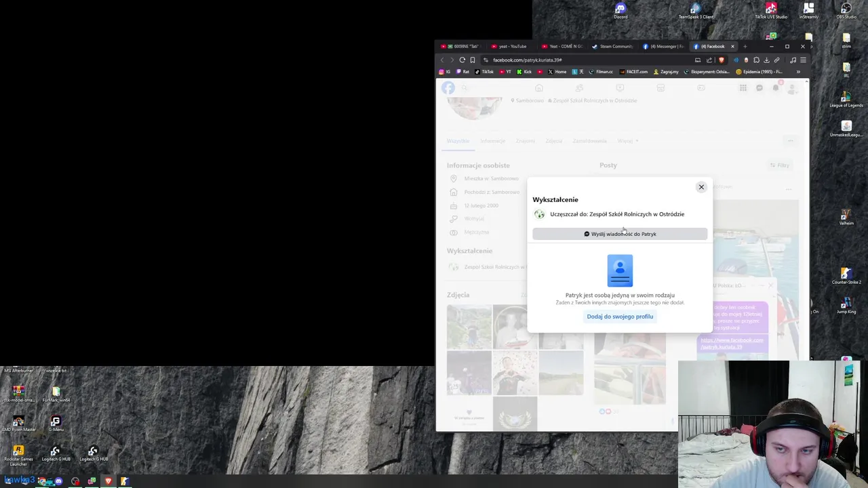
Task: Open Counter-Strike 2 desktop shortcut
Action: point(846,276)
